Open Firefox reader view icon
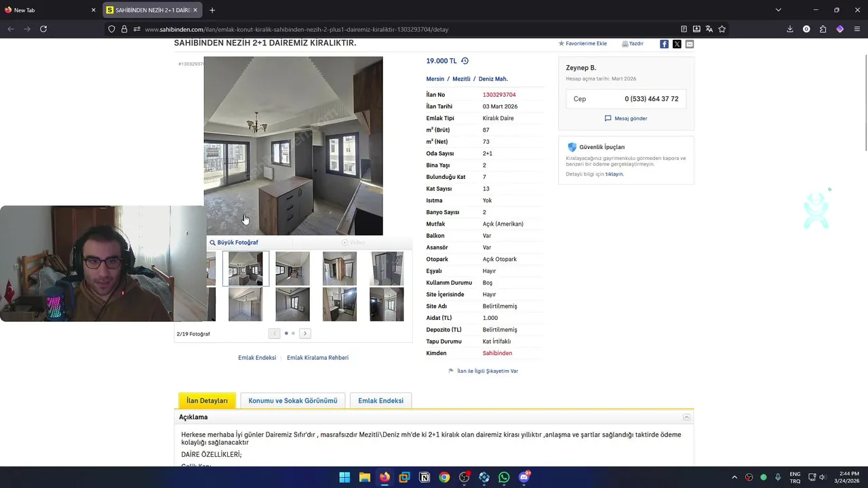 (x=684, y=29)
